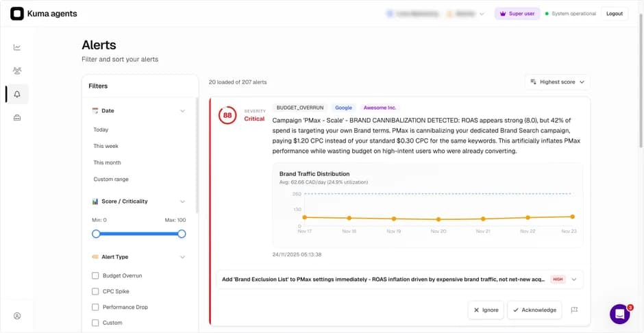The image size is (644, 333).
Task: Click the '20 loaded of 207 alerts' text
Action: [x=238, y=82]
